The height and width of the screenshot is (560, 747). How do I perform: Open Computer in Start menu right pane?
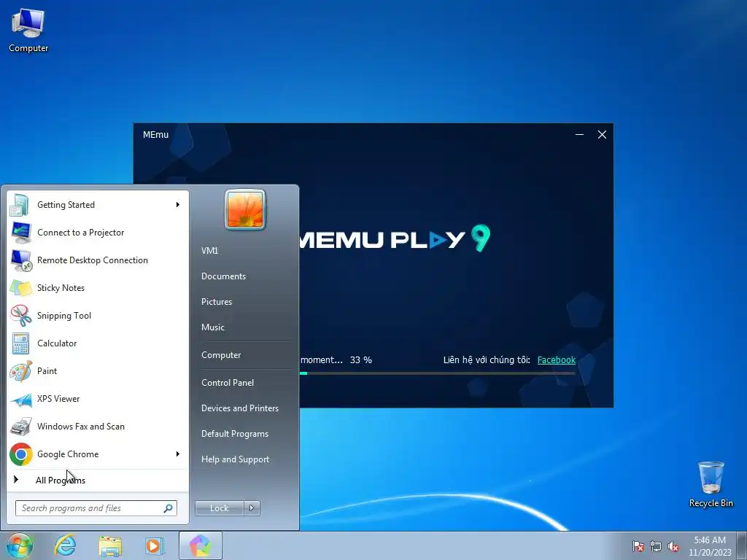221,355
